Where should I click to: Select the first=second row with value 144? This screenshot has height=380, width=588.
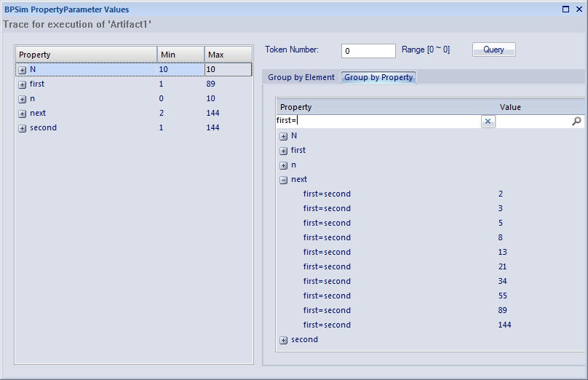pos(327,325)
